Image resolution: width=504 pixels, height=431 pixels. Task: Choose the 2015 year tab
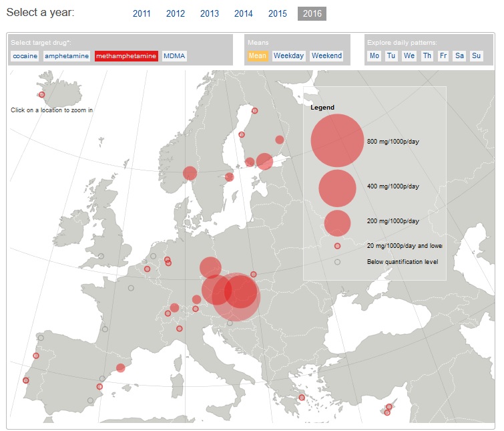277,13
